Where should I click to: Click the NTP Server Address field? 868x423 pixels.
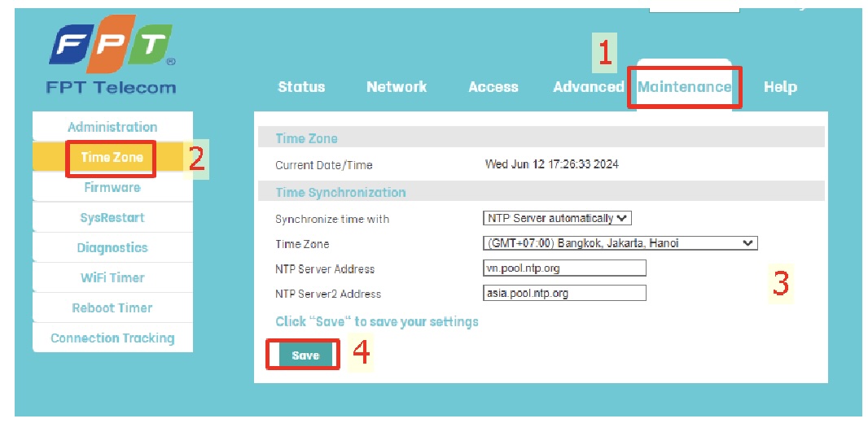564,268
